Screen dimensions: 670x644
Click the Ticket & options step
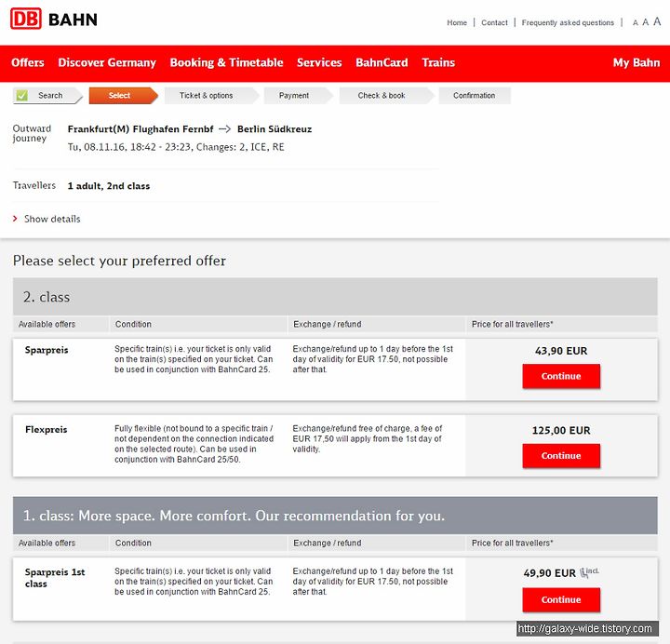tap(210, 96)
